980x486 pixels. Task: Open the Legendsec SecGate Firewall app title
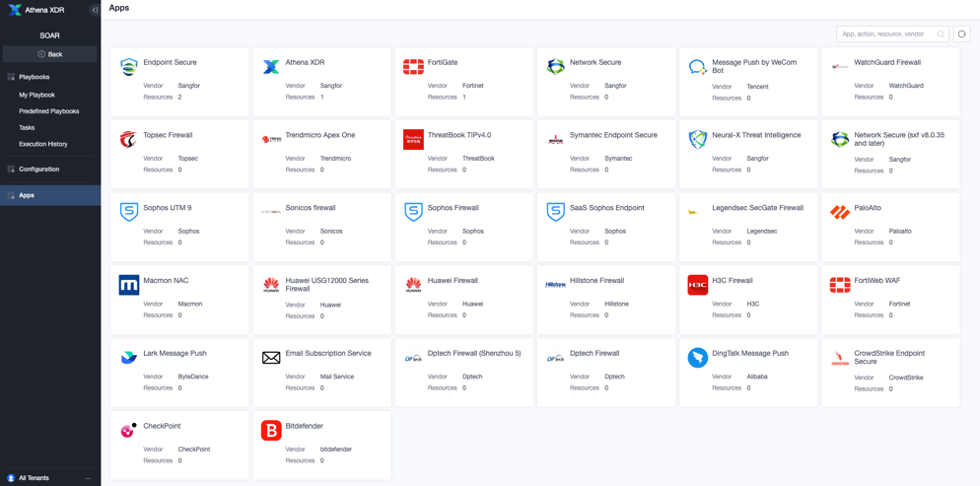coord(757,208)
